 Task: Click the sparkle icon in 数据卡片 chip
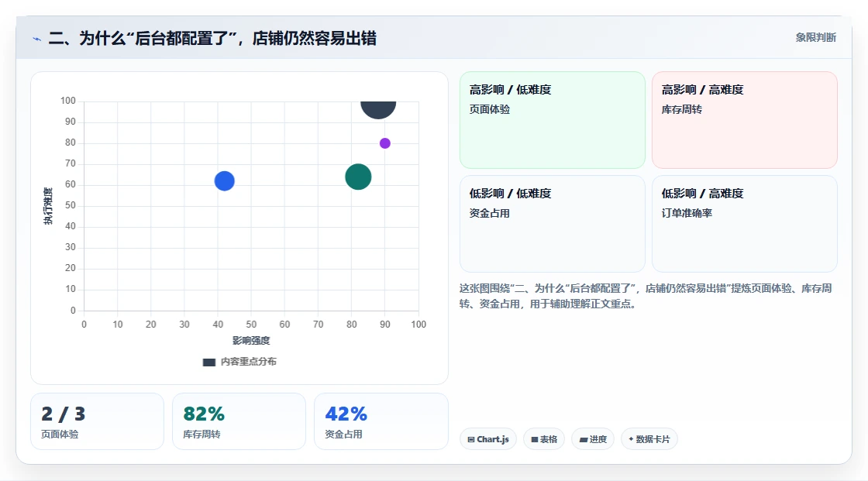pos(631,439)
